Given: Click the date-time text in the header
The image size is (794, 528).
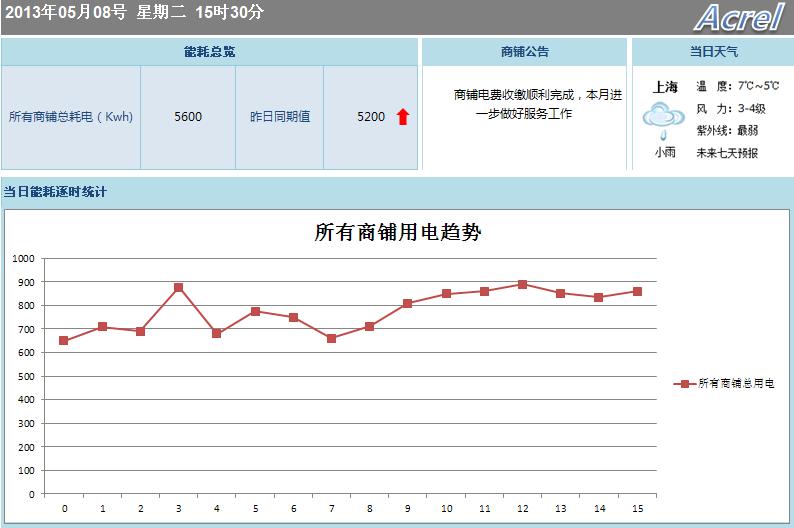Looking at the screenshot, I should click(134, 12).
